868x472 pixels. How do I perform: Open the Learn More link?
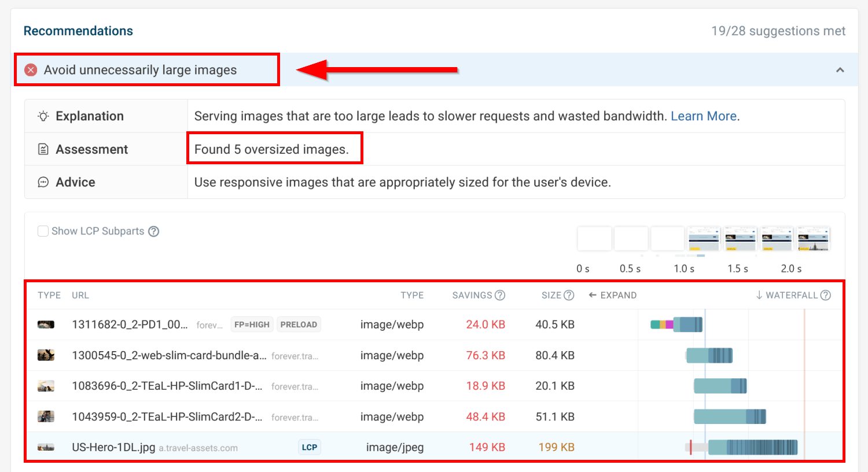tap(704, 116)
